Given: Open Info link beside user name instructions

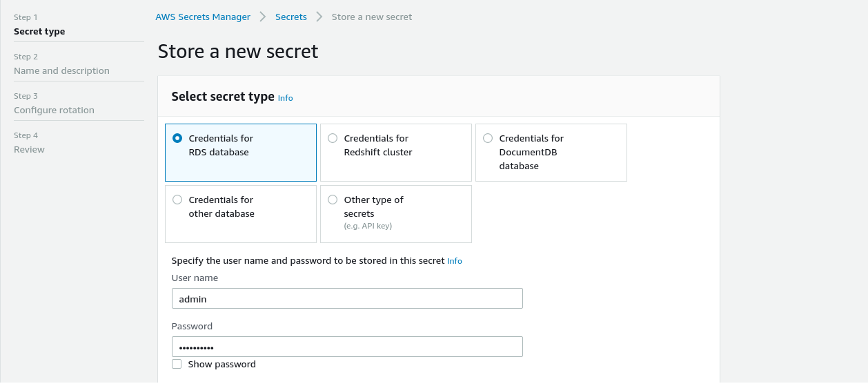Looking at the screenshot, I should pyautogui.click(x=455, y=261).
